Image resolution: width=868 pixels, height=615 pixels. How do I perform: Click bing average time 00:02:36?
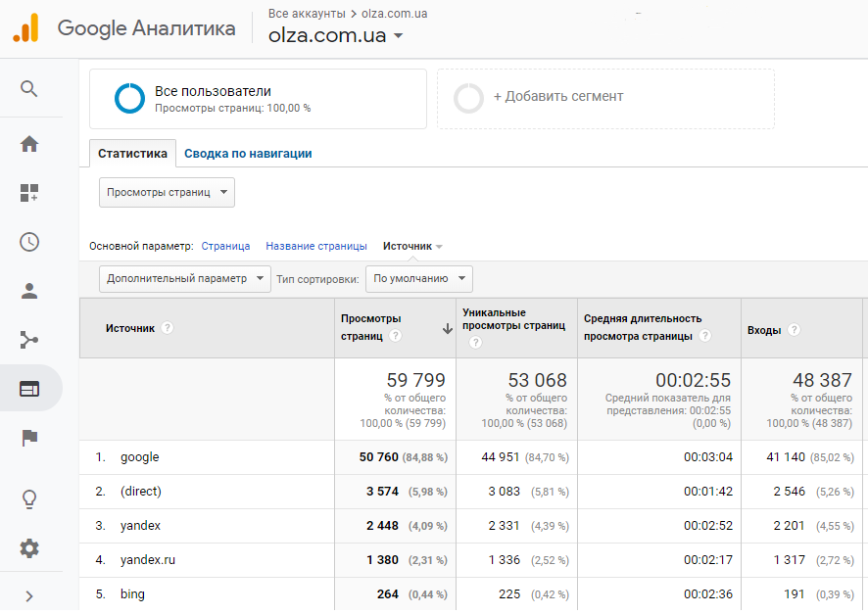click(708, 594)
